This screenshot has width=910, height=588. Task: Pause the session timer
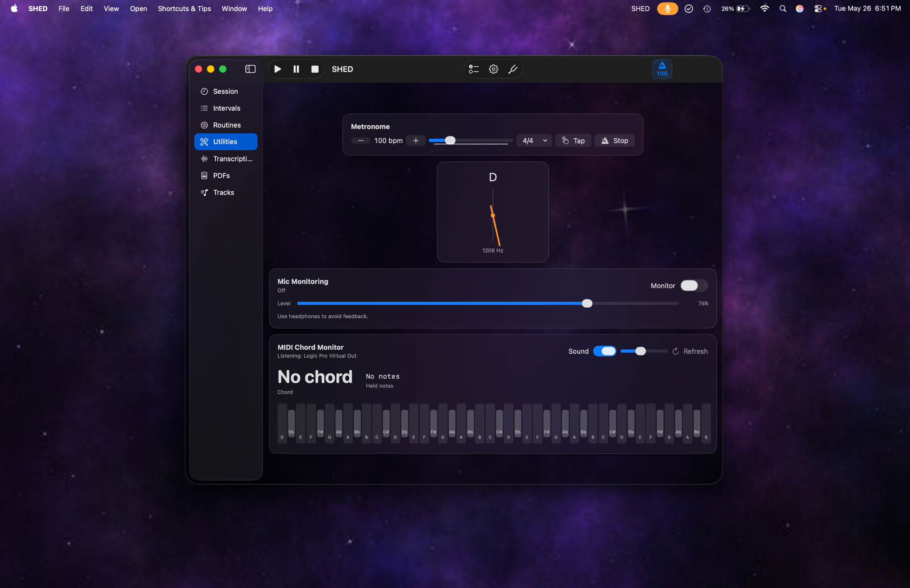(x=296, y=69)
